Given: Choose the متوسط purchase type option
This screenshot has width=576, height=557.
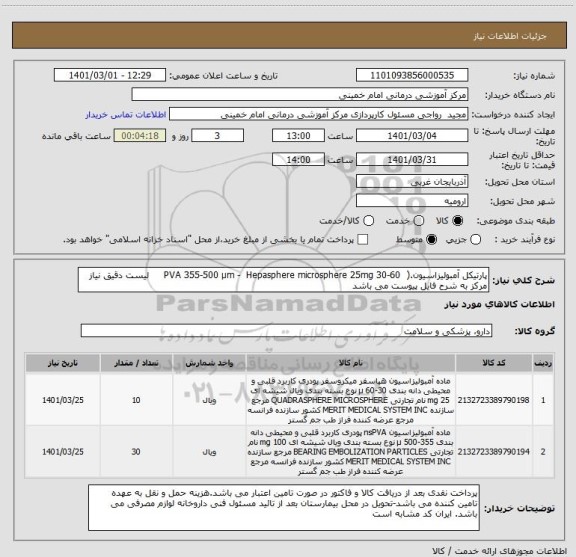Looking at the screenshot, I should pos(431,240).
